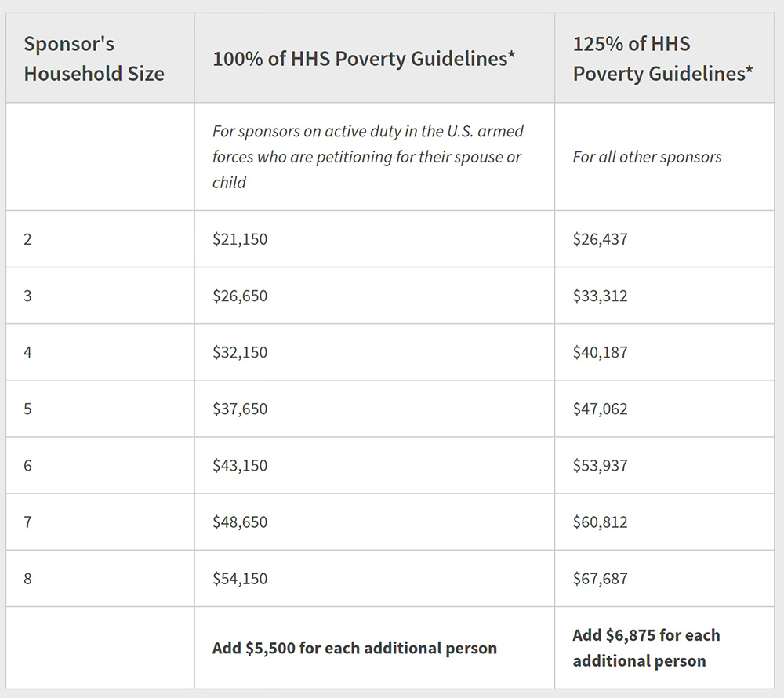This screenshot has width=784, height=698.
Task: Select the $26,650 value for household size 3
Action: 240,296
